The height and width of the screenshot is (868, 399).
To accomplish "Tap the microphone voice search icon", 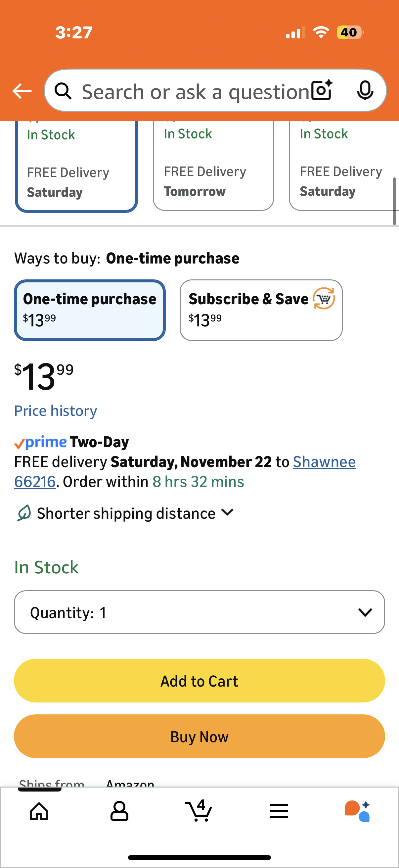I will tap(365, 90).
